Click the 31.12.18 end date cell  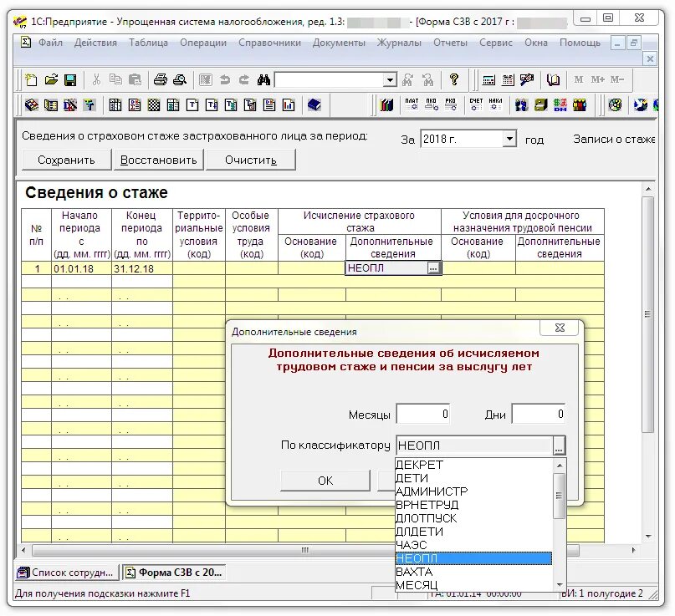tap(142, 269)
